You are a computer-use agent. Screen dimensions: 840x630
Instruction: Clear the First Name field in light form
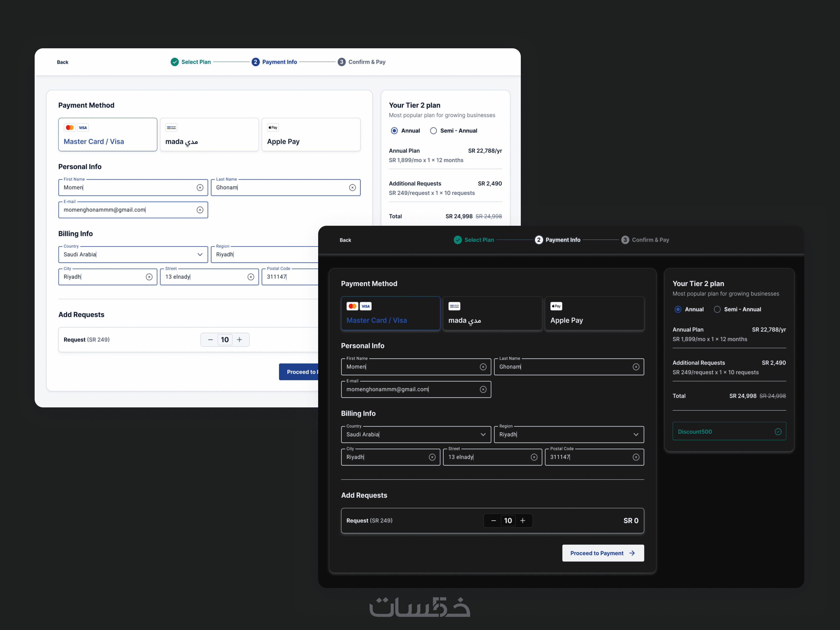coord(200,188)
